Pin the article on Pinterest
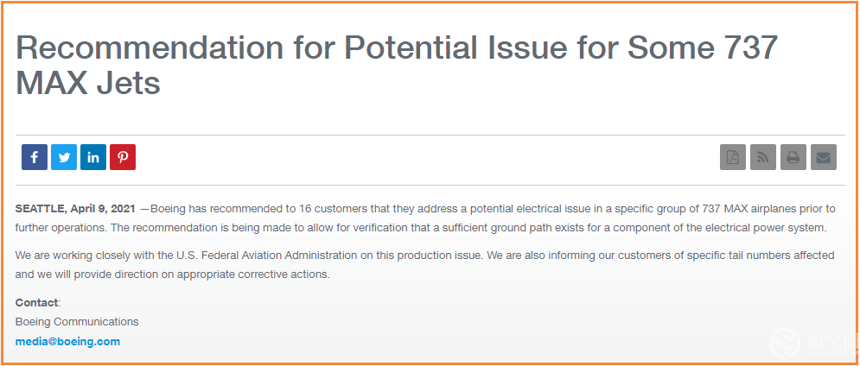 coord(123,157)
